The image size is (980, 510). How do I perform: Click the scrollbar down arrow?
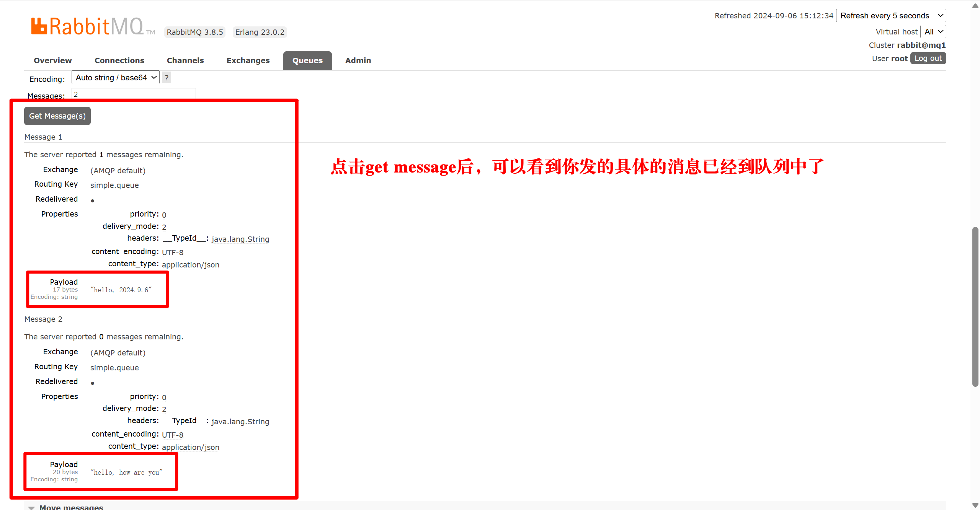(975, 505)
